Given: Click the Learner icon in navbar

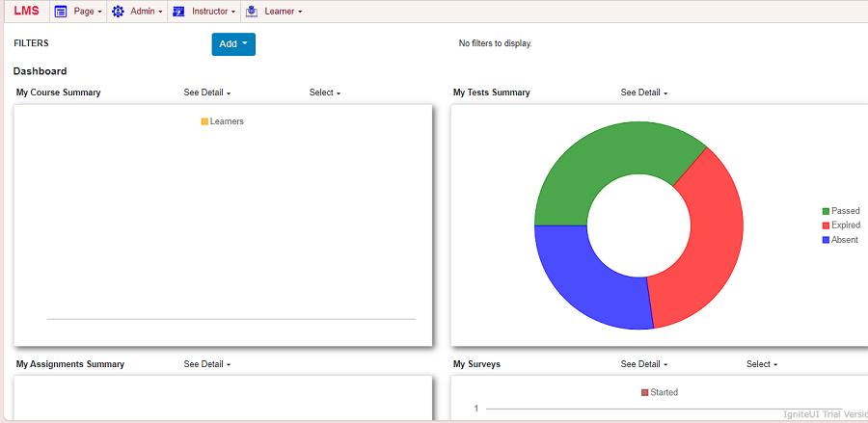Looking at the screenshot, I should [x=252, y=12].
